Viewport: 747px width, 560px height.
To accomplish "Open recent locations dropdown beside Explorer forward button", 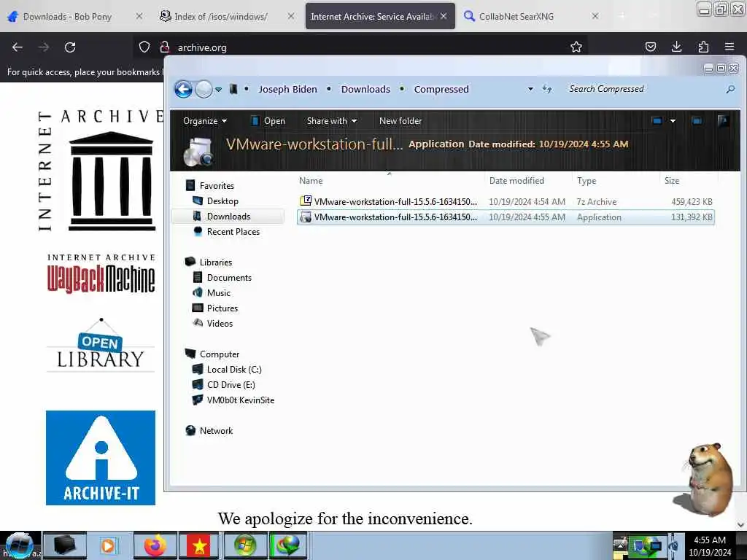I will point(219,90).
